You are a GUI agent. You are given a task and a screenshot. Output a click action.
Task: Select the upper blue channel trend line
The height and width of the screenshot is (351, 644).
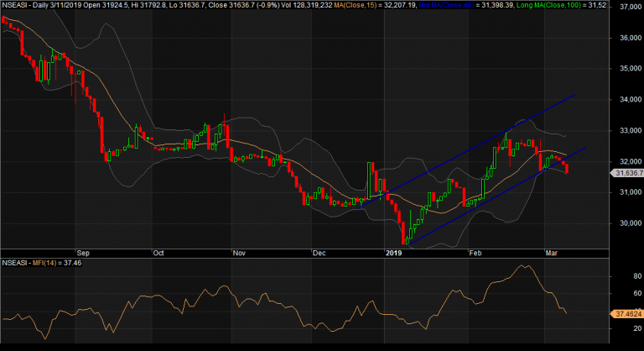click(x=465, y=152)
